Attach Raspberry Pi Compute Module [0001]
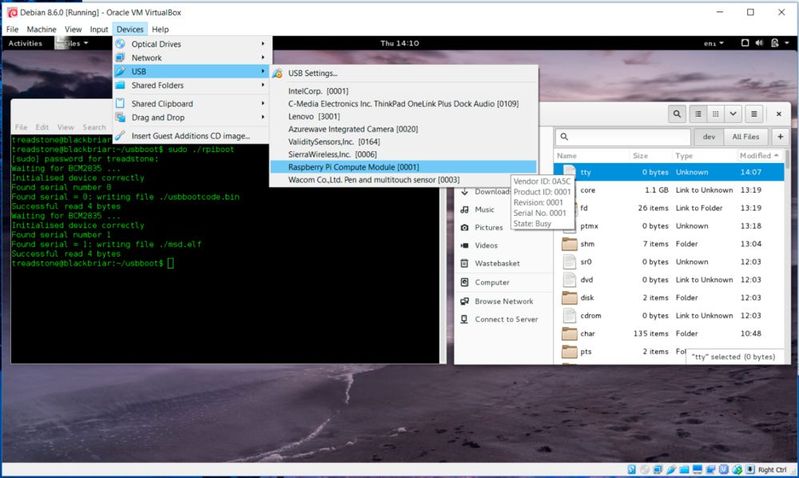 coord(403,167)
